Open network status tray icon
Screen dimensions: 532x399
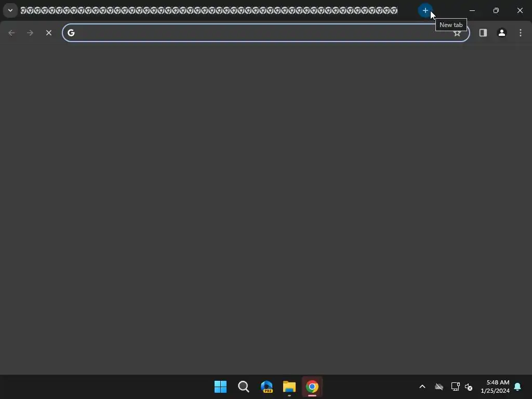(x=455, y=387)
